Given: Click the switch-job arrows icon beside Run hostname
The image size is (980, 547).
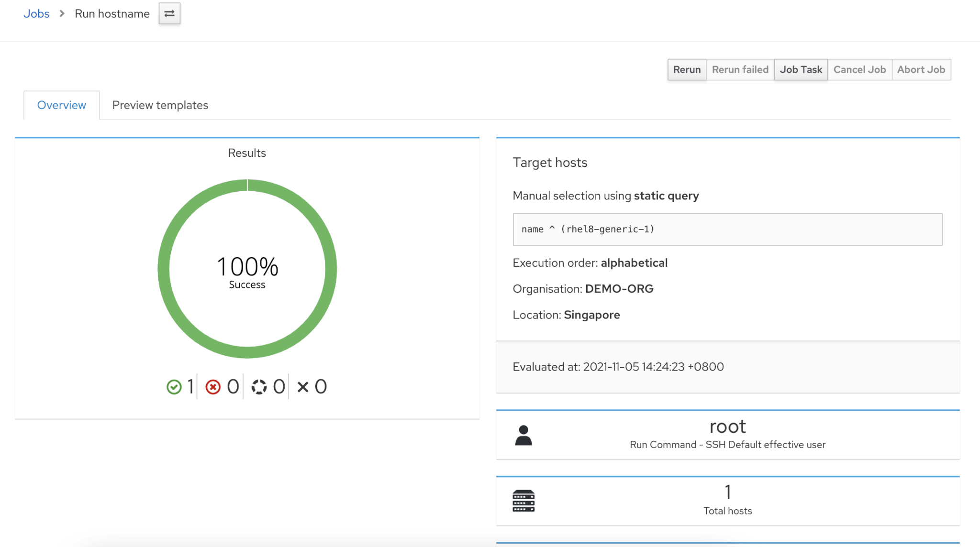Looking at the screenshot, I should tap(169, 14).
